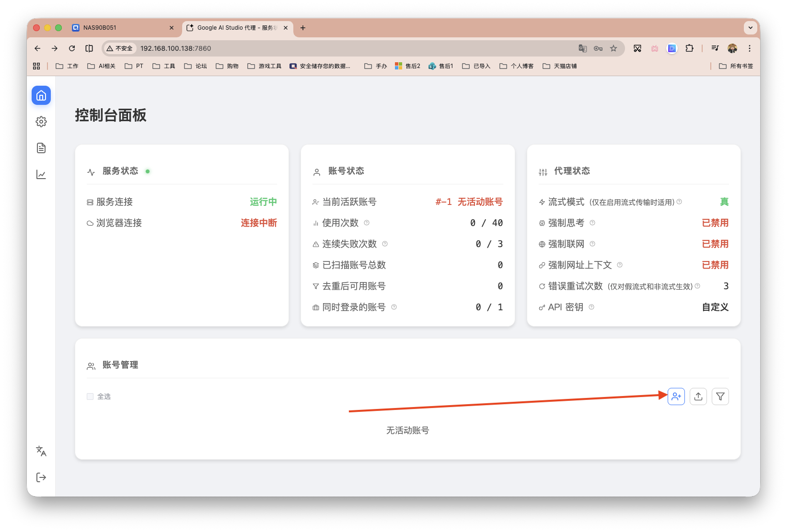The width and height of the screenshot is (787, 532).
Task: Open the upload/import accounts dialog
Action: tap(698, 396)
